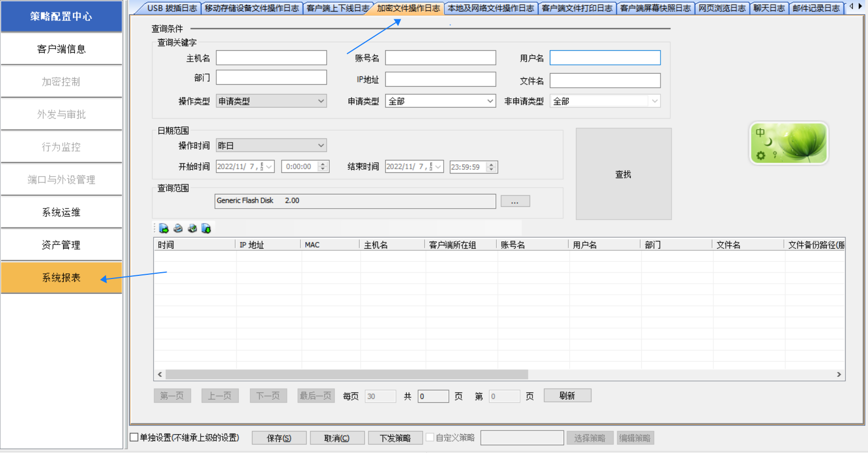The height and width of the screenshot is (453, 868).
Task: Click the icon with green down arrow
Action: point(206,228)
